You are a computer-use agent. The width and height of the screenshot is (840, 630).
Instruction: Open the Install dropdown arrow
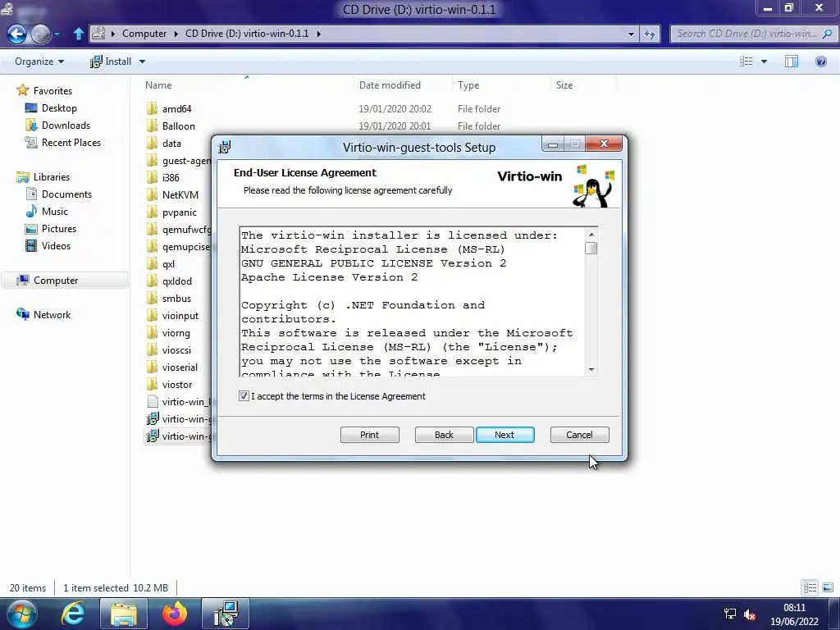[x=142, y=62]
